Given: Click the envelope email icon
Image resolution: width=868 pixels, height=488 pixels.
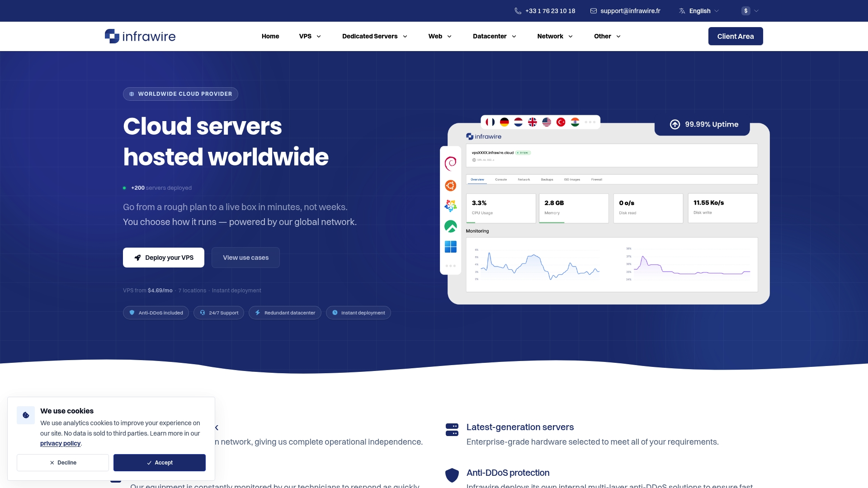Looking at the screenshot, I should point(594,11).
